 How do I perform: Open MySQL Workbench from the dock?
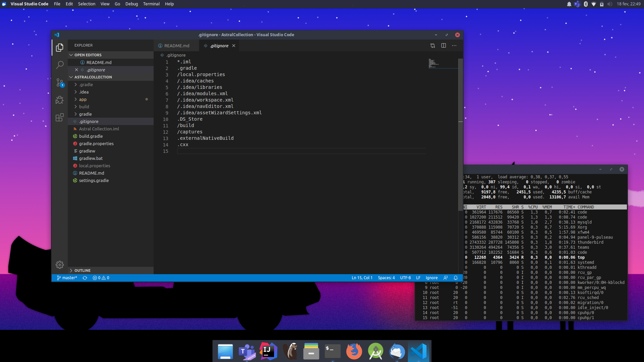coord(290,351)
